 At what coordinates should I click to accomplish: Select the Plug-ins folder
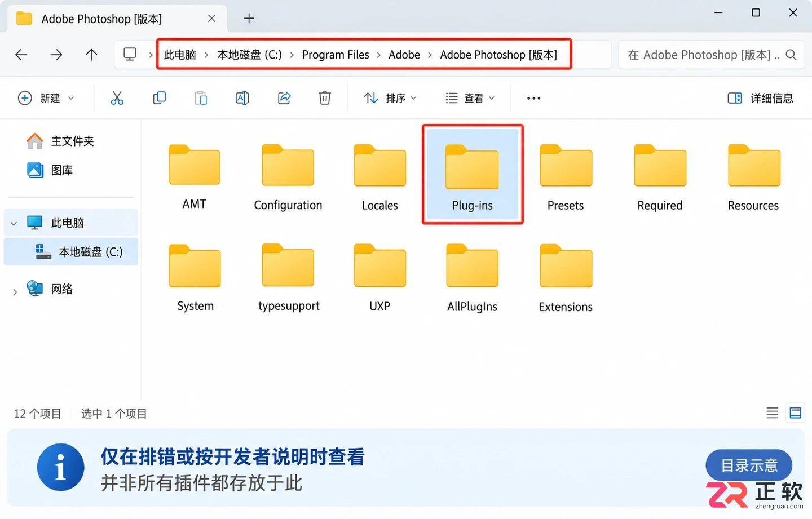tap(473, 174)
